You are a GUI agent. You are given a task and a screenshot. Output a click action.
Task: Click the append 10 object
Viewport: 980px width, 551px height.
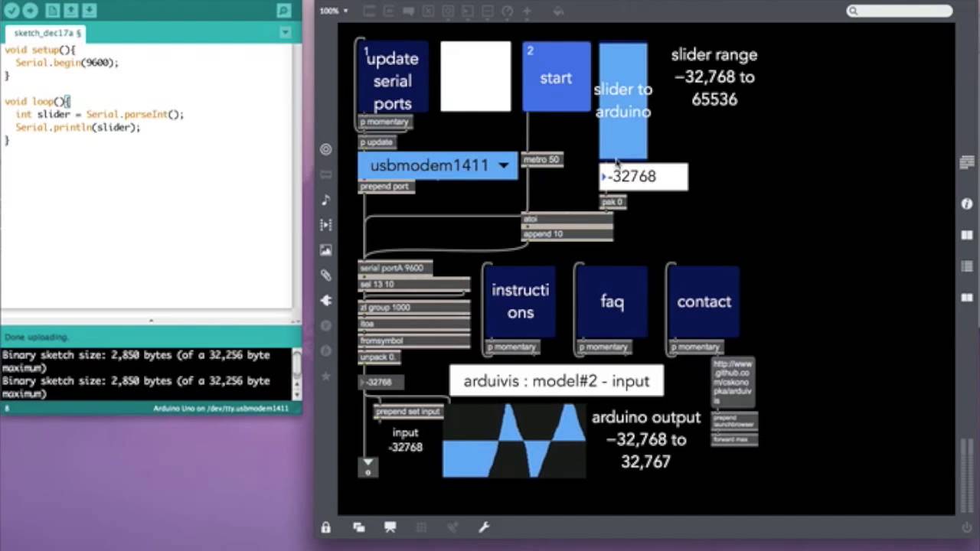point(567,234)
